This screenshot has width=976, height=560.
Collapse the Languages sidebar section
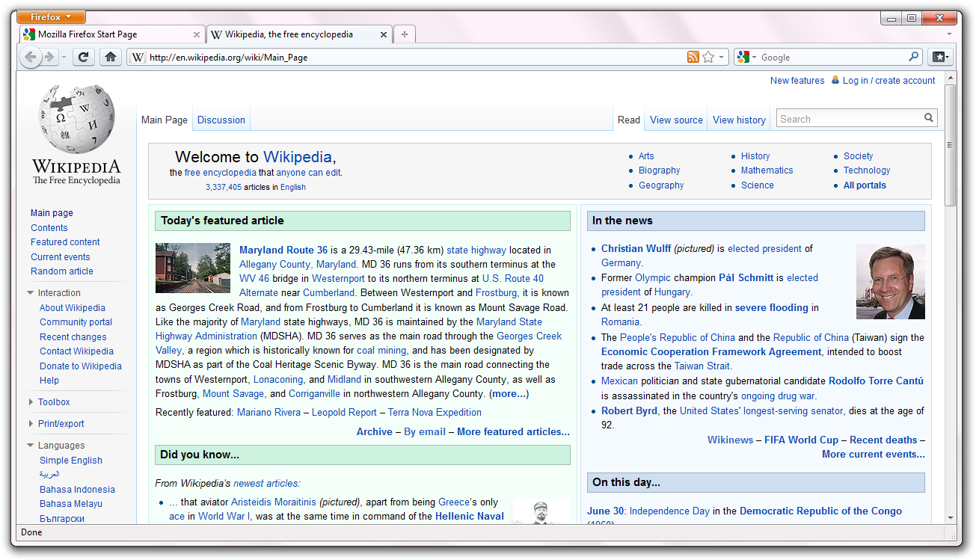tap(31, 446)
